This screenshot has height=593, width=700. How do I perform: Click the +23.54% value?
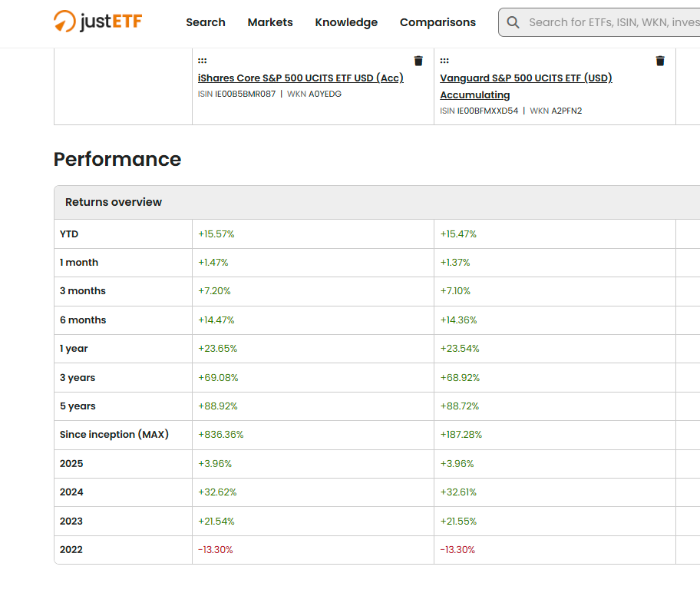coord(460,349)
